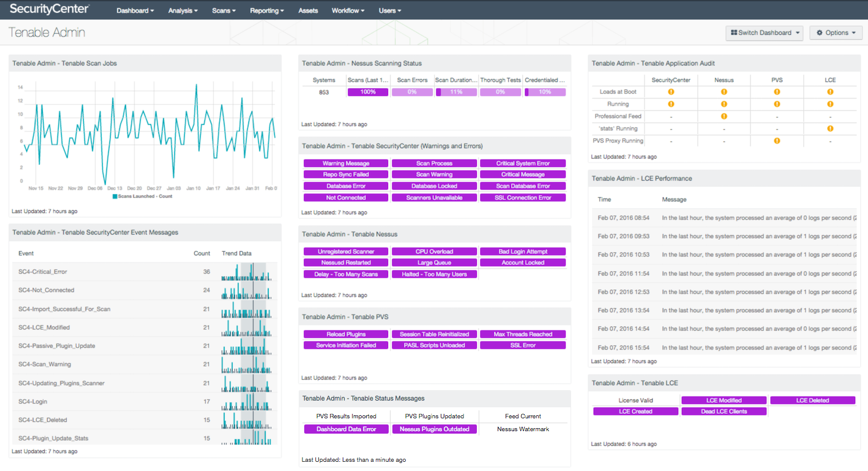Click Halted - Too Many Users indicator
Viewport: 868px width, 471px height.
pyautogui.click(x=434, y=274)
